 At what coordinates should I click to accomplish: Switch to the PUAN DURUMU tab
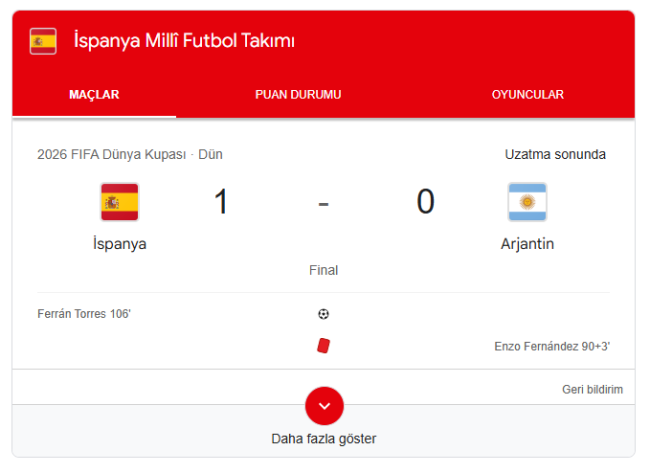(x=298, y=95)
